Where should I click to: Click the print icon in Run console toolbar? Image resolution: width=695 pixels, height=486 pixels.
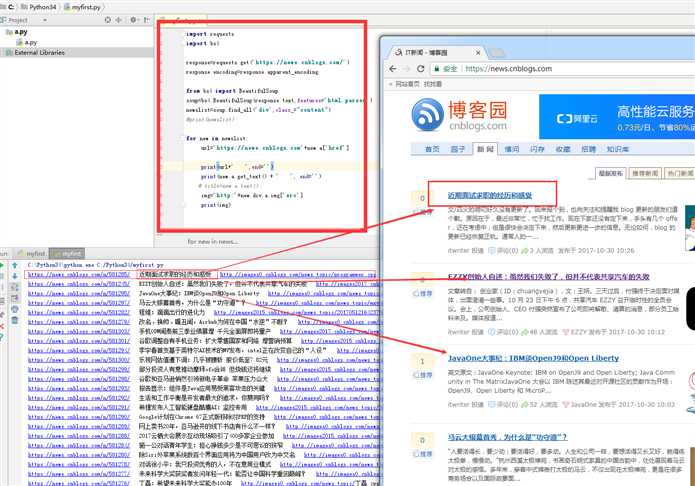[x=15, y=309]
